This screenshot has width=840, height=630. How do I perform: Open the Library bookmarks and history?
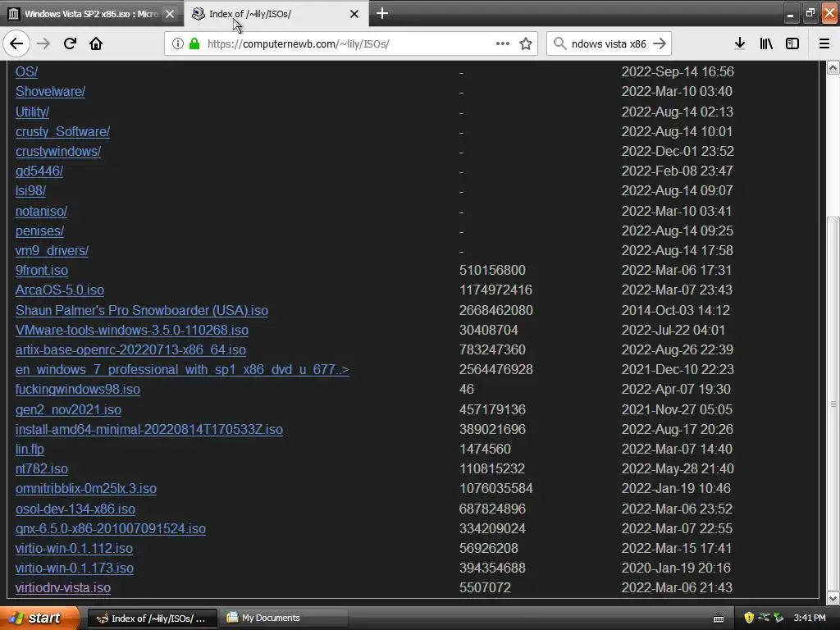click(x=766, y=43)
